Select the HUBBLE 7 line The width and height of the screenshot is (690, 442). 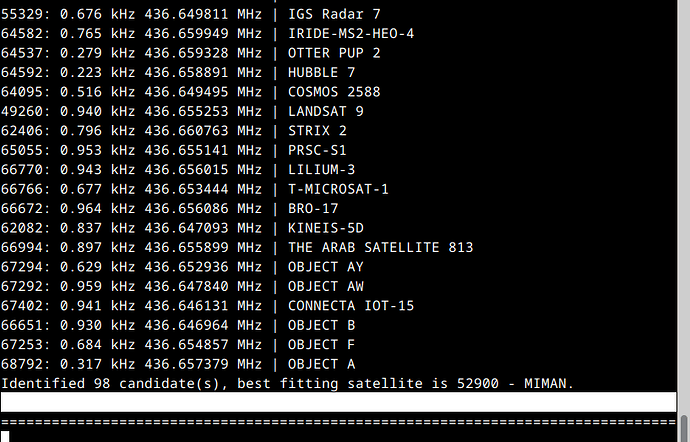(x=178, y=72)
